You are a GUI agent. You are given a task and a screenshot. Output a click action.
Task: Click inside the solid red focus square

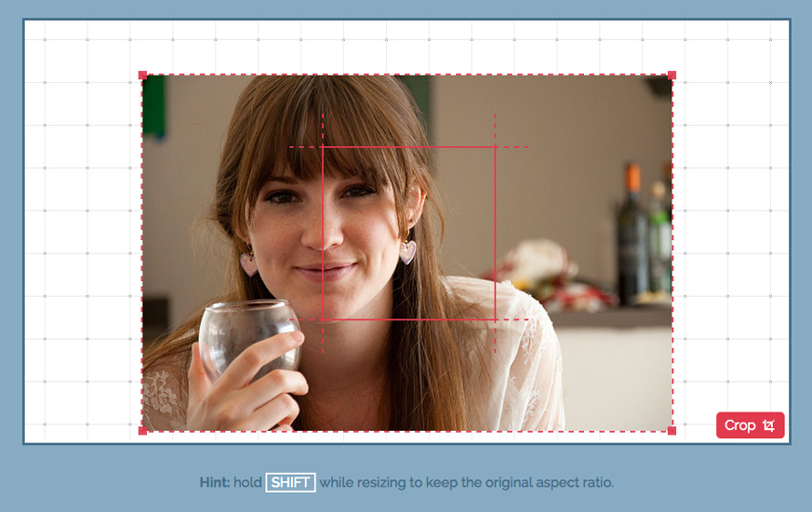[x=409, y=234]
